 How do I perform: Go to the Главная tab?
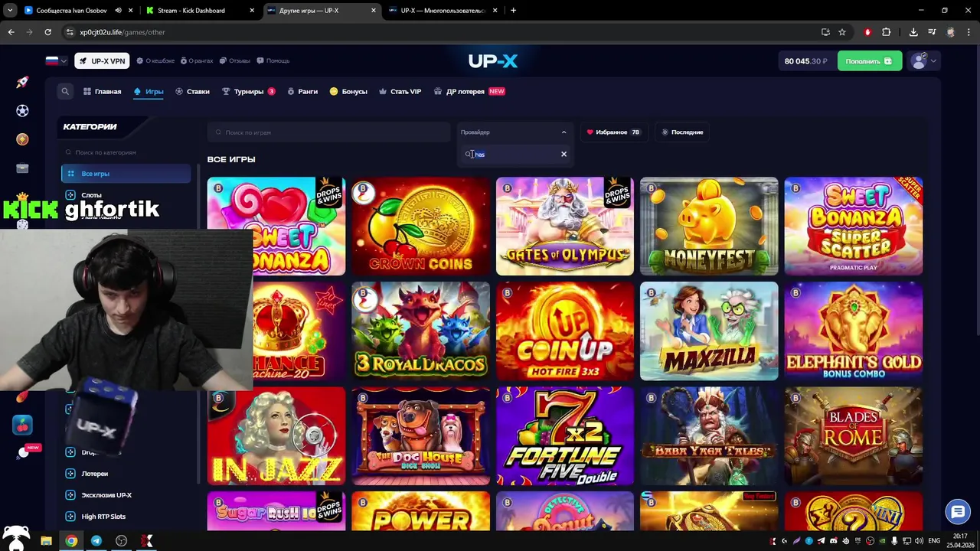[x=103, y=91]
